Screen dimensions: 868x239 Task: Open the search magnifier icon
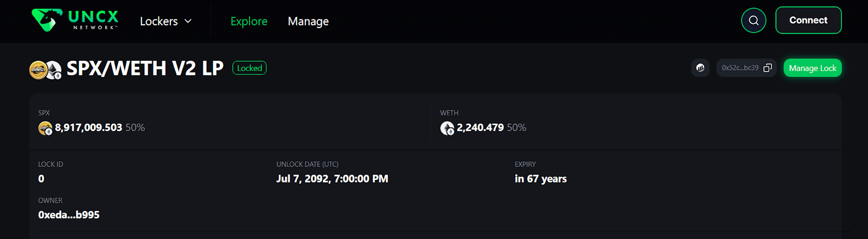click(x=754, y=21)
